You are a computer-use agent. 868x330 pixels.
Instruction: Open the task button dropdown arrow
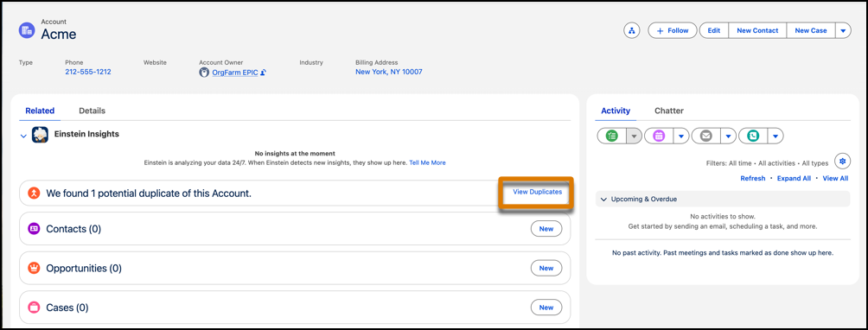point(634,136)
